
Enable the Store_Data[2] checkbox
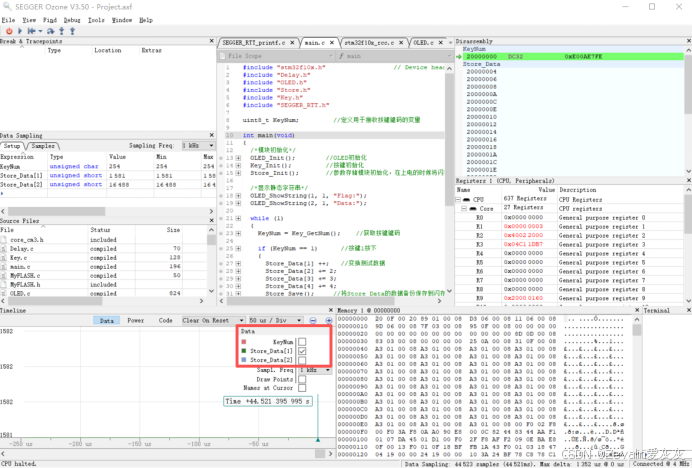tap(302, 360)
